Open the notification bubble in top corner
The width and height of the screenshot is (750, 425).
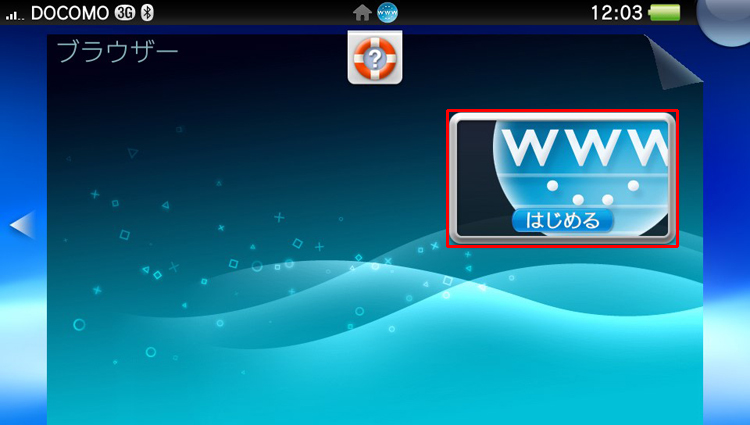[x=723, y=22]
